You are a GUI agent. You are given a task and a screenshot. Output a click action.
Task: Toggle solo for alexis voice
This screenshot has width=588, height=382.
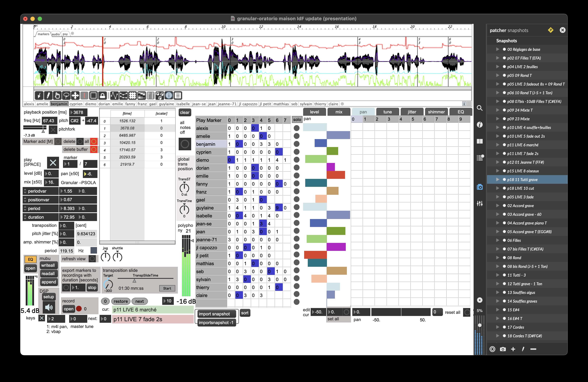tap(297, 128)
